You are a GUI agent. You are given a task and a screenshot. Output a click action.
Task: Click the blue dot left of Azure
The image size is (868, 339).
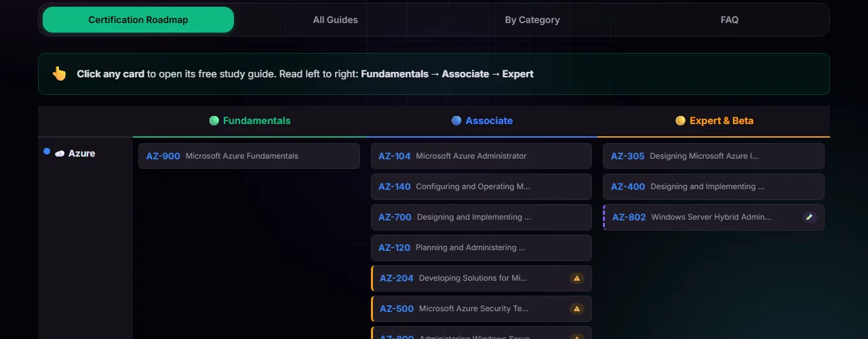pyautogui.click(x=47, y=152)
